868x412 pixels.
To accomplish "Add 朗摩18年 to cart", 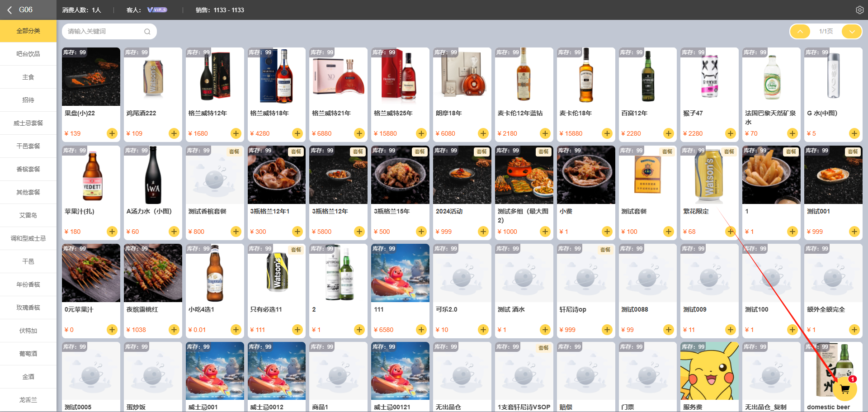I will click(483, 133).
